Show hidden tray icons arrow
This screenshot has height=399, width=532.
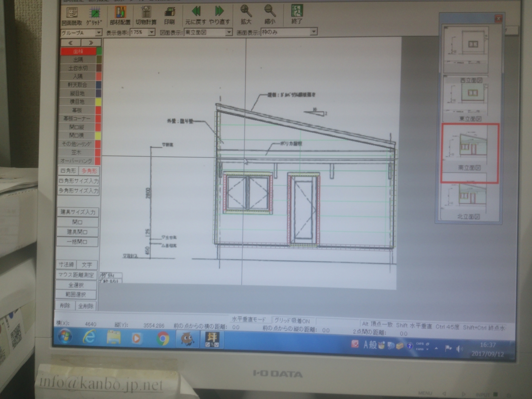click(436, 348)
